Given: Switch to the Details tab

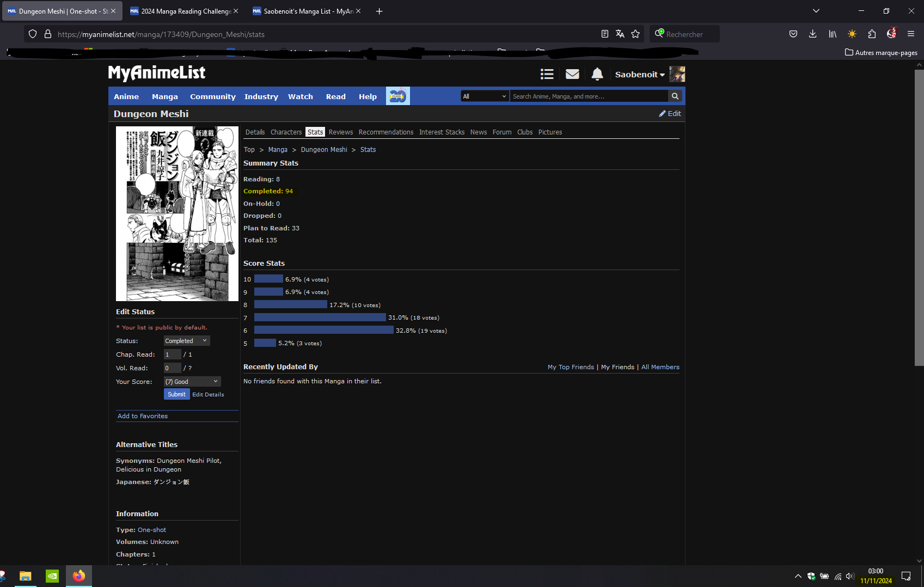Looking at the screenshot, I should [255, 132].
